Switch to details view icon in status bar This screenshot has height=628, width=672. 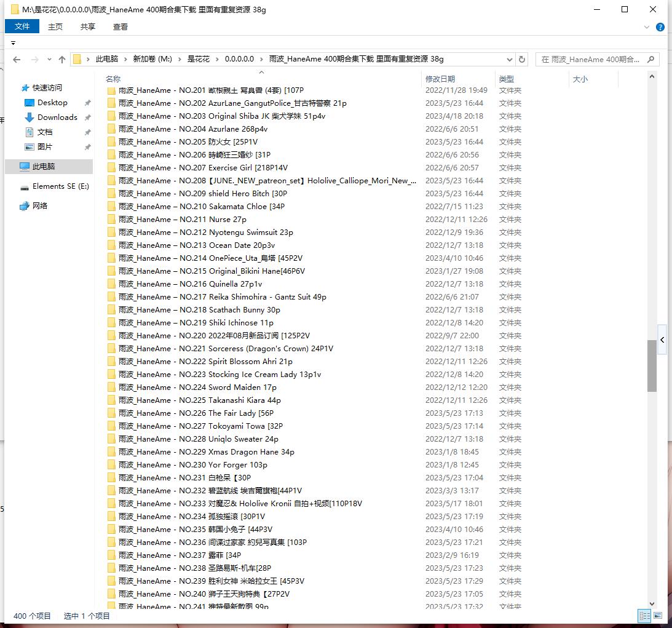coord(644,616)
